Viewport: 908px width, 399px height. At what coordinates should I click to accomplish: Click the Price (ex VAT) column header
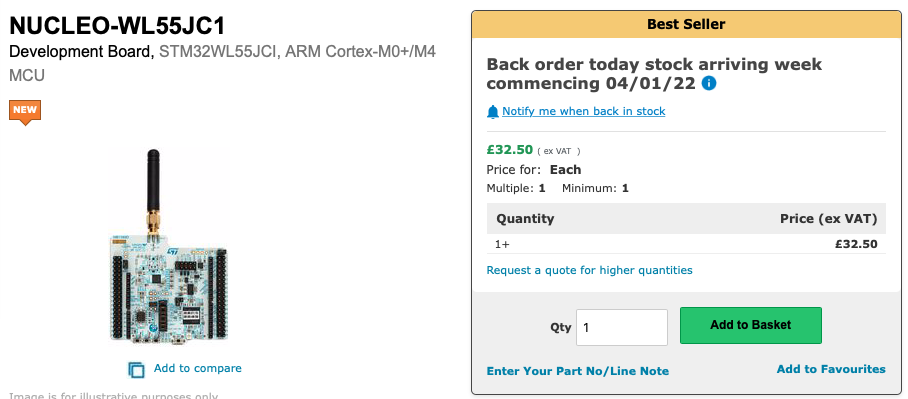828,218
